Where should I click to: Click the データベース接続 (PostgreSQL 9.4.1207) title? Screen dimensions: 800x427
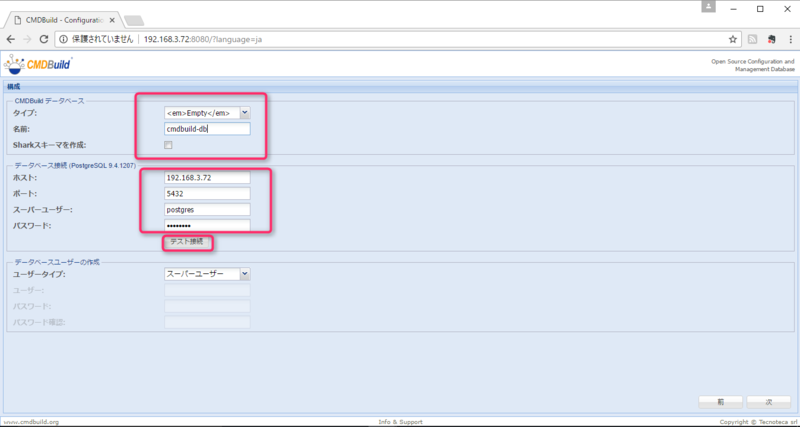coord(74,166)
